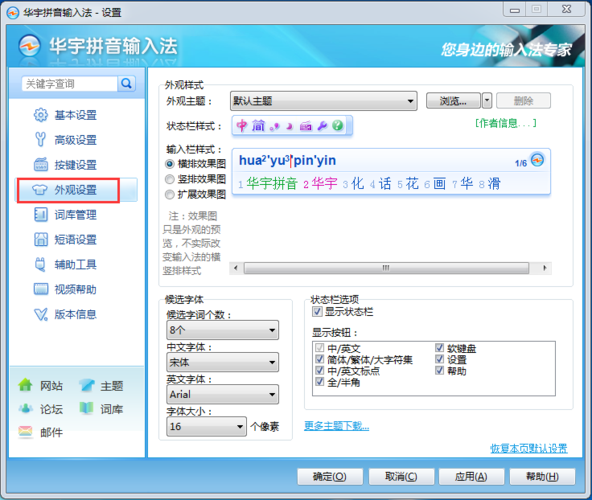
Task: Select 竖排效果图 radio button
Action: click(x=170, y=179)
